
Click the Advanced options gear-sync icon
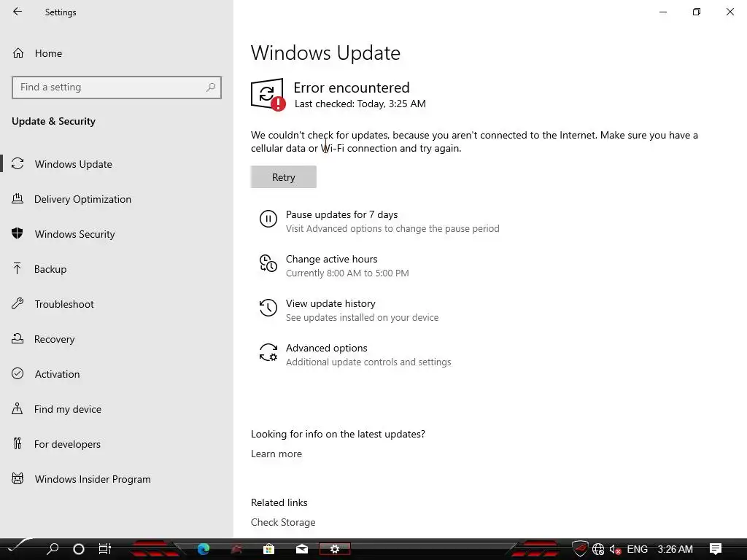(268, 352)
